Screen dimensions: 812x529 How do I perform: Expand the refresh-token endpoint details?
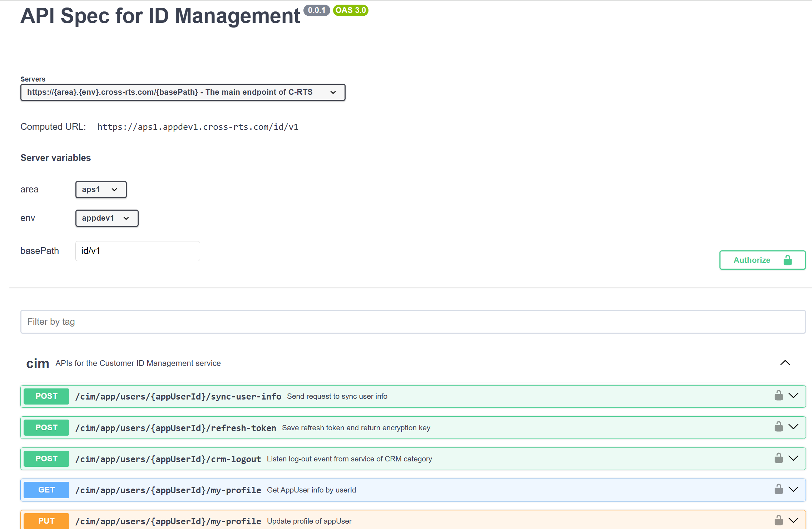click(x=793, y=427)
